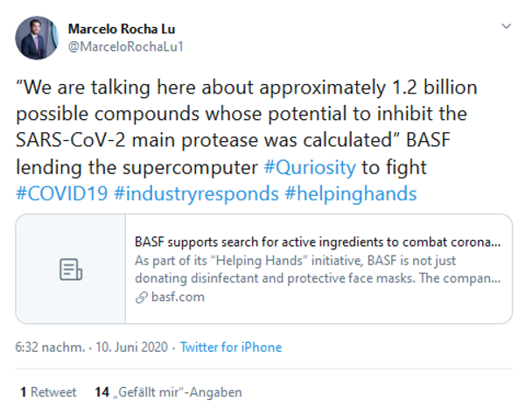The image size is (532, 414).
Task: View the 1 Retweet list
Action: click(48, 392)
